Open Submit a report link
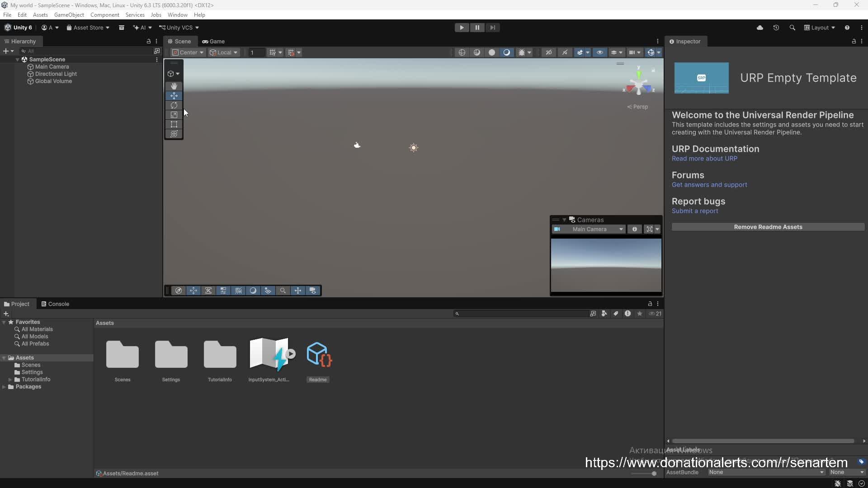Viewport: 868px width, 488px height. (x=695, y=211)
